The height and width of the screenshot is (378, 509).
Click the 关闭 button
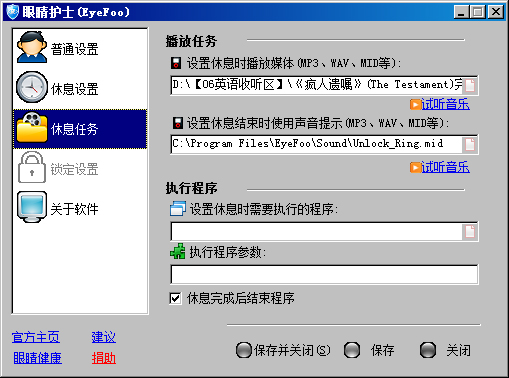tap(445, 350)
